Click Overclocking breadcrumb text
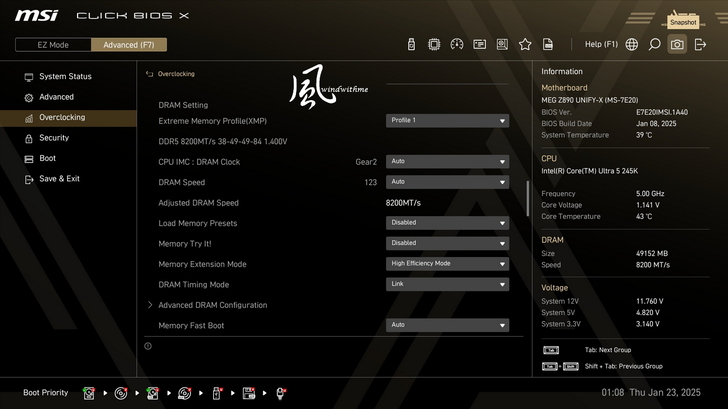The image size is (728, 409). click(x=176, y=74)
